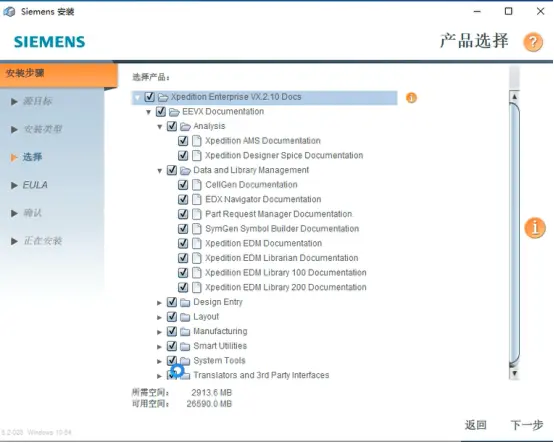554x443 pixels.
Task: Expand the Manufacturing node
Action: click(x=159, y=332)
